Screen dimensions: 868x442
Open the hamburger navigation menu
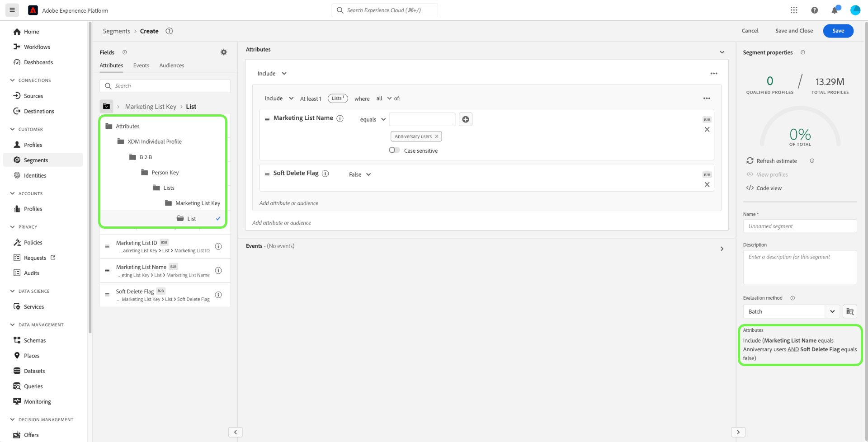click(x=12, y=10)
